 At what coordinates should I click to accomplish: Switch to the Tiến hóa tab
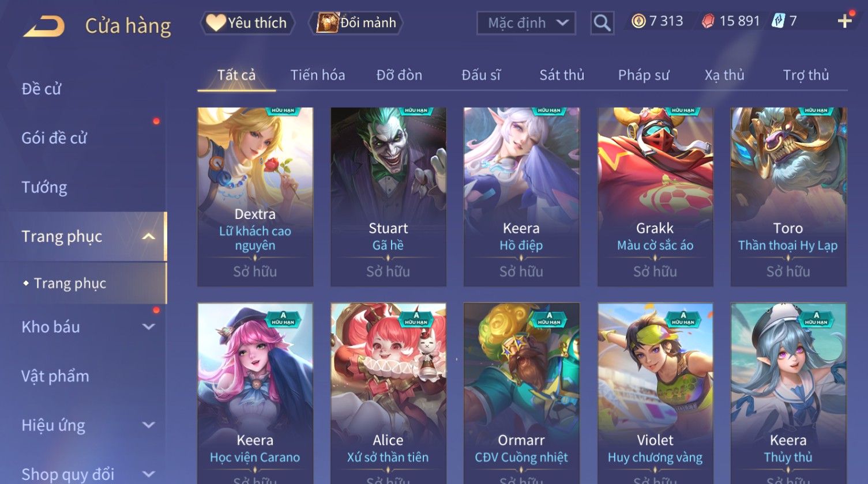pyautogui.click(x=318, y=75)
